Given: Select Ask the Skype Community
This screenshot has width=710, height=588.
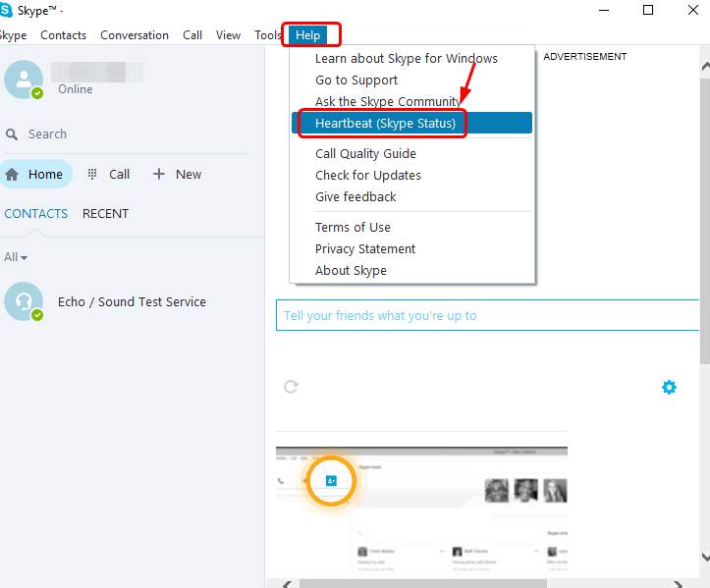Looking at the screenshot, I should [x=388, y=101].
